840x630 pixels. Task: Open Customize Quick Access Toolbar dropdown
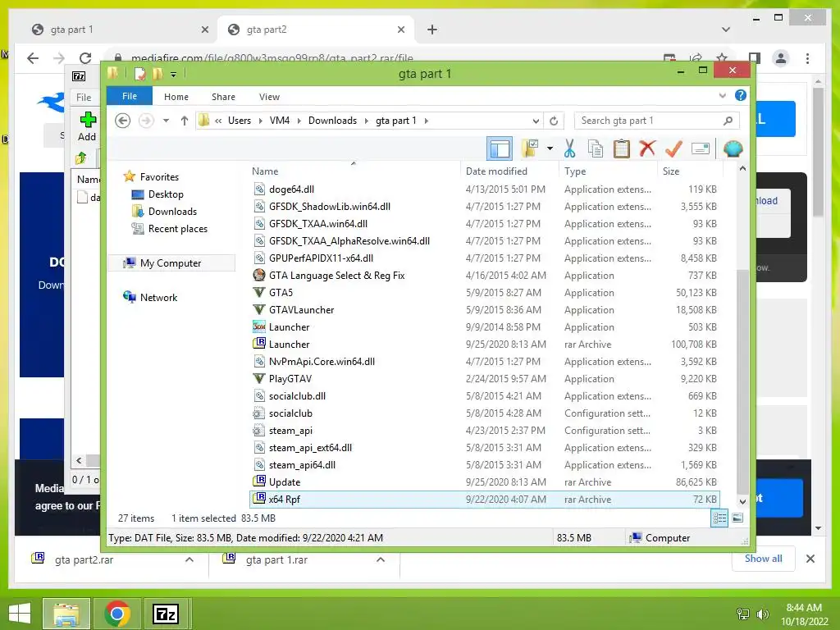(x=174, y=75)
